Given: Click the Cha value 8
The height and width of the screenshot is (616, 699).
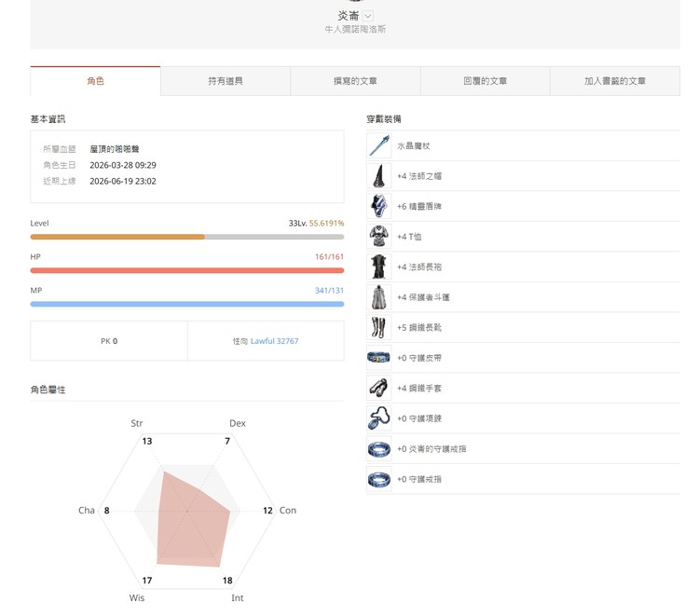Looking at the screenshot, I should point(107,511).
